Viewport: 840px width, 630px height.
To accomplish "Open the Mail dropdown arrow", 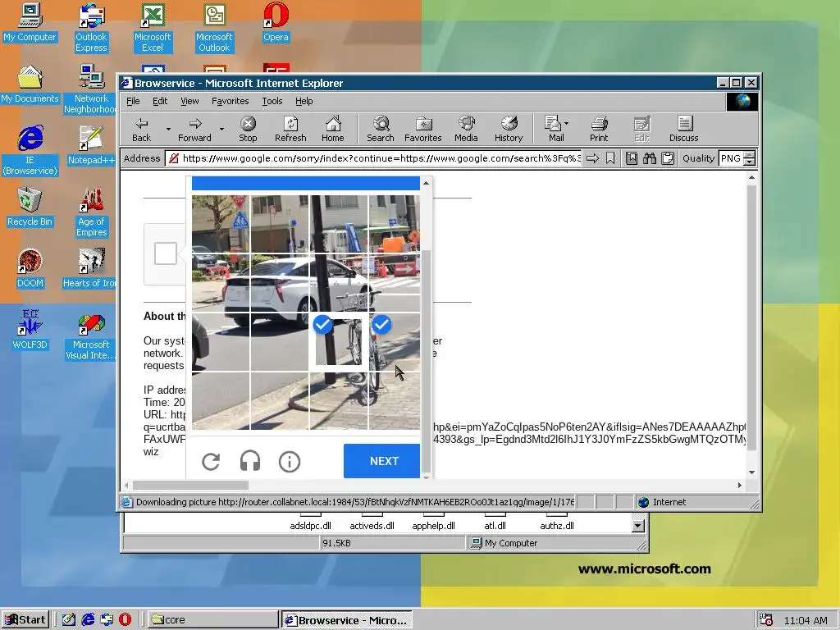I will tap(567, 123).
